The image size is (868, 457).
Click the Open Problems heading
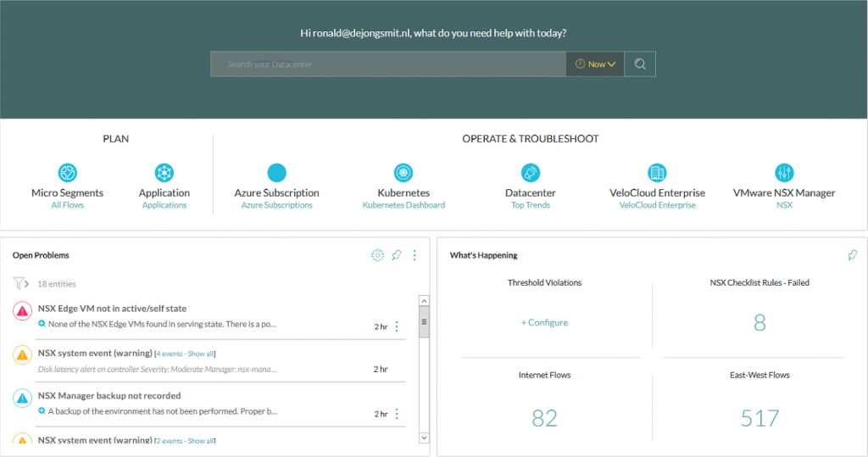tap(41, 255)
